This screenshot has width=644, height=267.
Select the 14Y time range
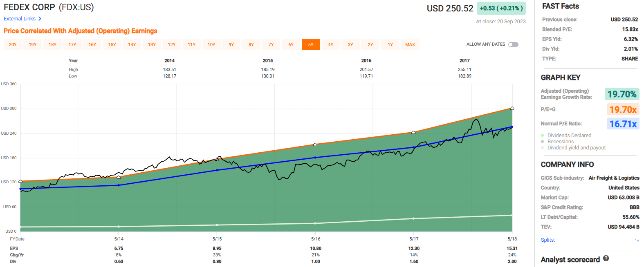(x=132, y=44)
